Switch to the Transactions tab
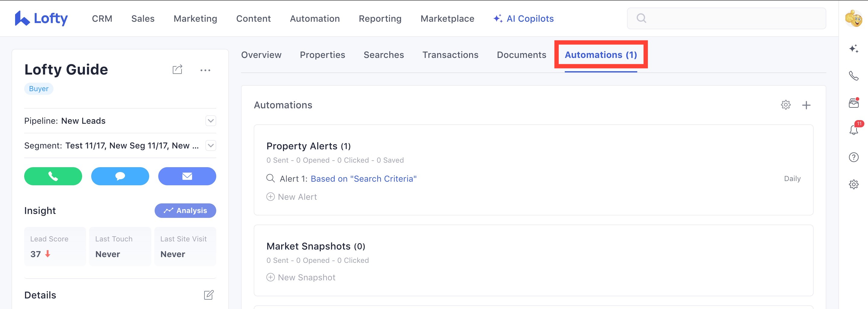Screen dimensions: 868x309 450,55
